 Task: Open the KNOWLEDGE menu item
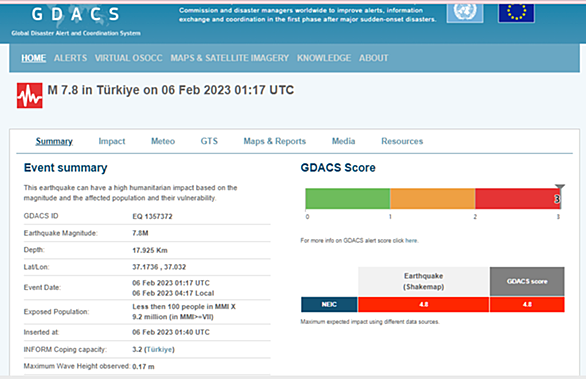(x=324, y=58)
